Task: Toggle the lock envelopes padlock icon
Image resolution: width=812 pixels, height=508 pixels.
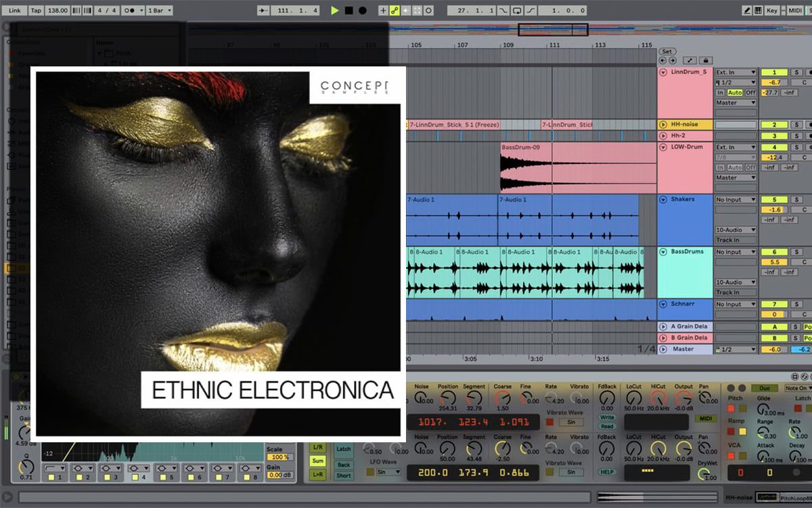Action: pyautogui.click(x=706, y=60)
